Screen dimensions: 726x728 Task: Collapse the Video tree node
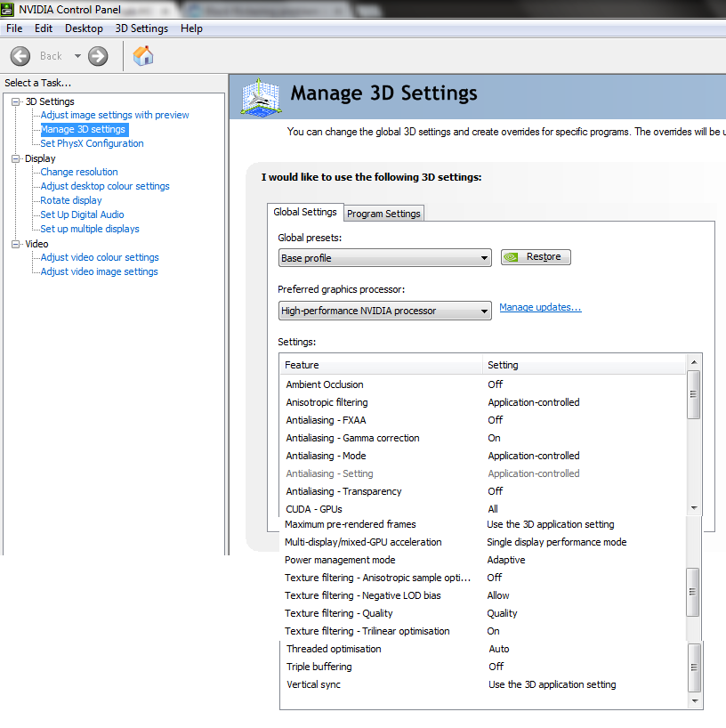click(16, 244)
